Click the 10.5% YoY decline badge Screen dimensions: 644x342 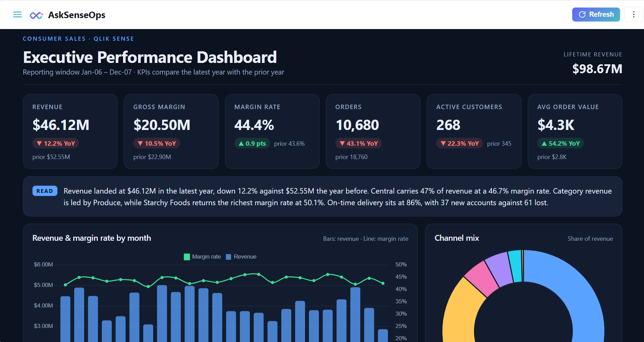(157, 143)
